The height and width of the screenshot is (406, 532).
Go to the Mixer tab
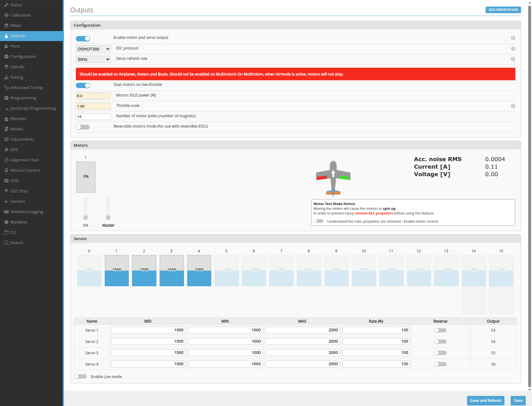[x=31, y=25]
